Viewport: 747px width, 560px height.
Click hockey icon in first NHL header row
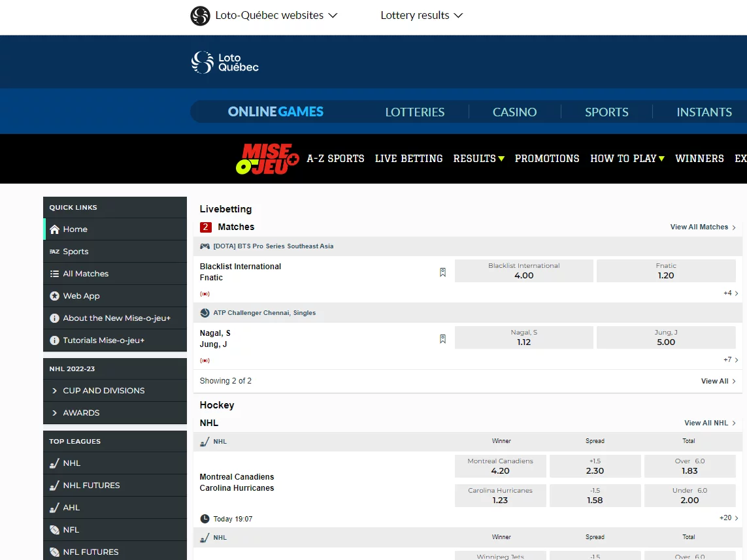point(205,442)
